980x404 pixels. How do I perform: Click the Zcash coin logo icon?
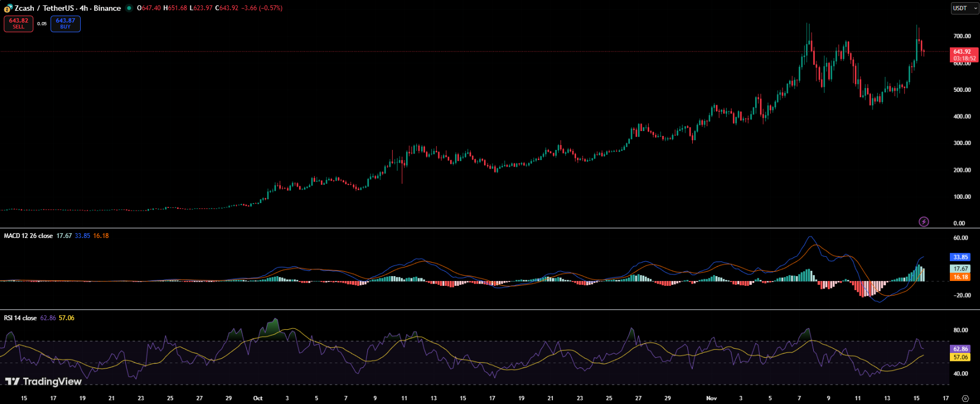[8, 9]
